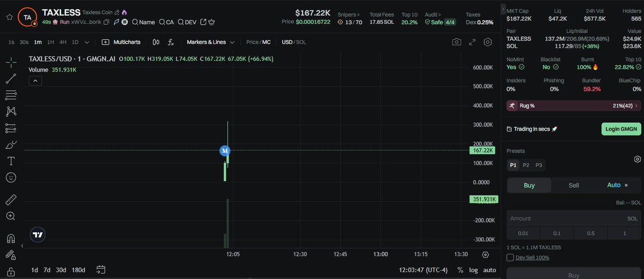Select the 1m chart interval

pos(38,42)
